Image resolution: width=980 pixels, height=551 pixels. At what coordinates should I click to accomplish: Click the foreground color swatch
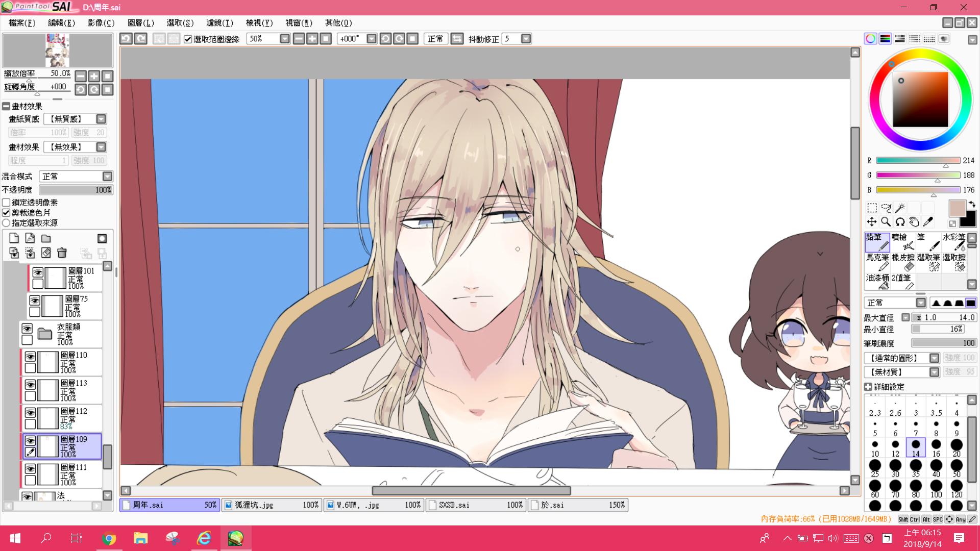[957, 209]
